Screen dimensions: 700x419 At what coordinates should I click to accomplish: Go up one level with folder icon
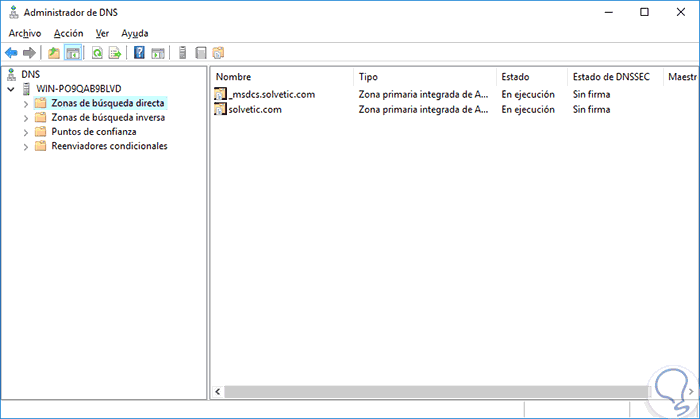[54, 53]
